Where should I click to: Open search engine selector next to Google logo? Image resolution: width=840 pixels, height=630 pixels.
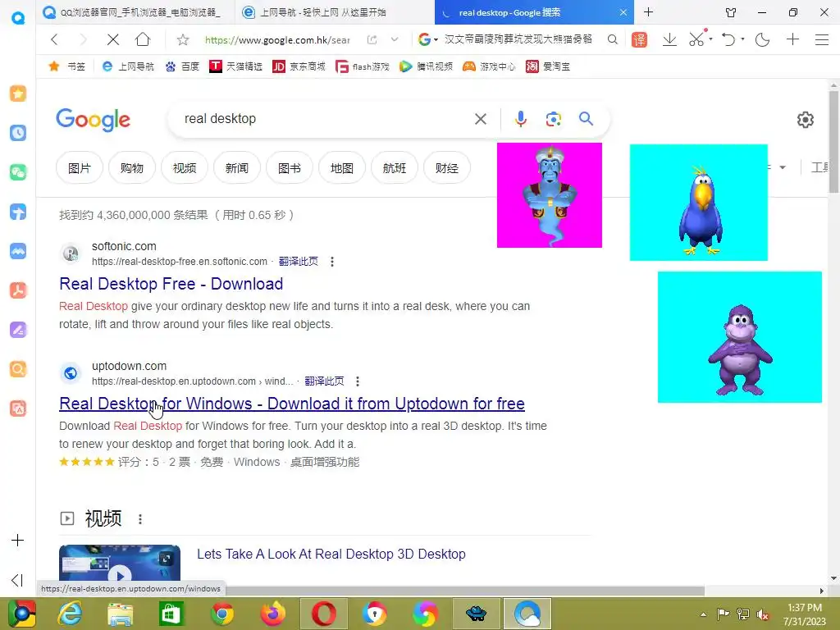coord(428,39)
